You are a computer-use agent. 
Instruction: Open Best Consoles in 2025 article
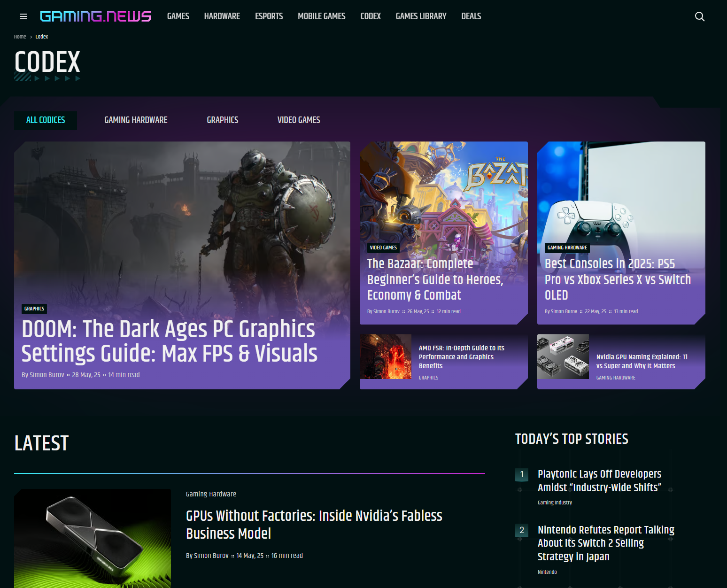coord(618,279)
